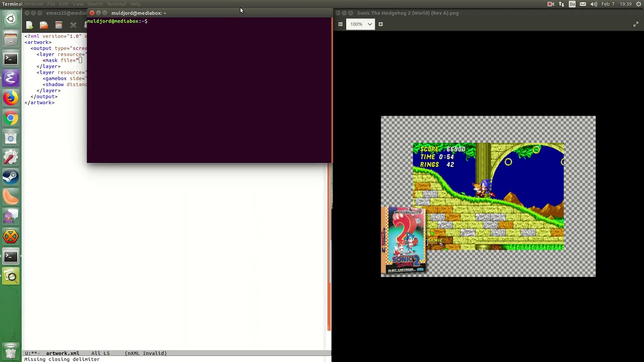644x362 pixels.
Task: Click the (nXML Invalid) mode indicator
Action: pyautogui.click(x=145, y=353)
